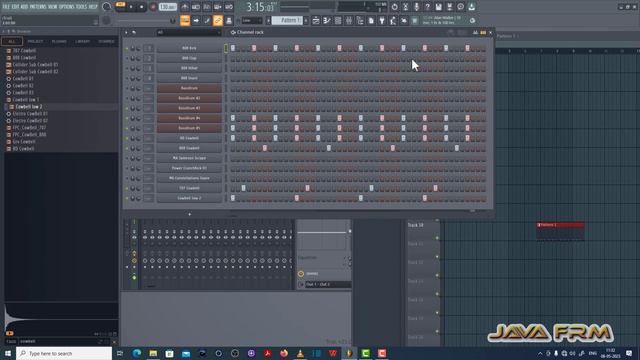Toggle the first step of 808 Kick

(233, 48)
